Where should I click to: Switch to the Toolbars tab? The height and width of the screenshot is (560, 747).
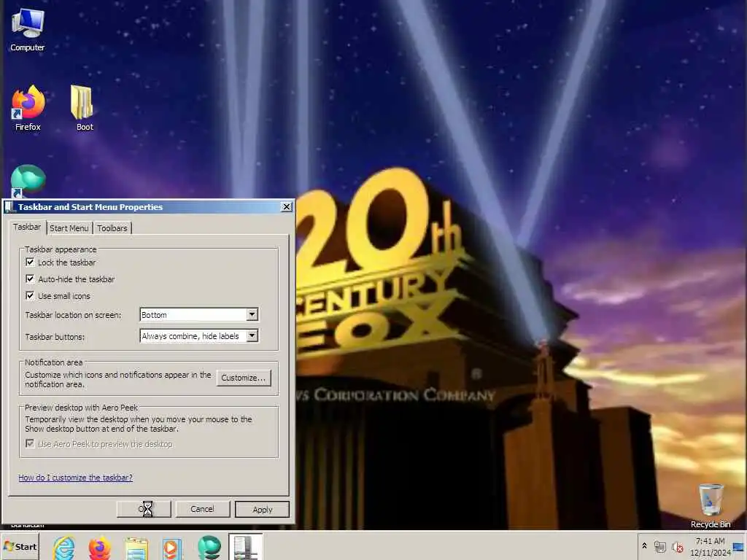pos(112,228)
